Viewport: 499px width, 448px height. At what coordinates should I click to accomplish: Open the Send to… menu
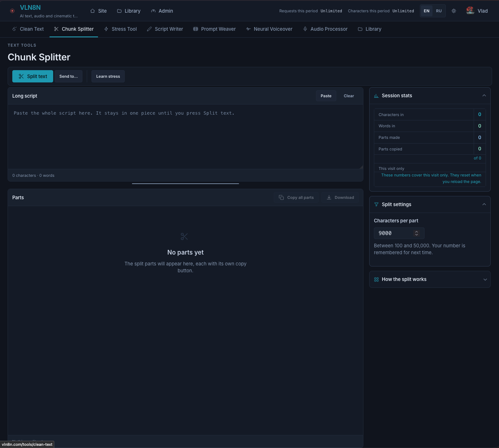[x=69, y=76]
